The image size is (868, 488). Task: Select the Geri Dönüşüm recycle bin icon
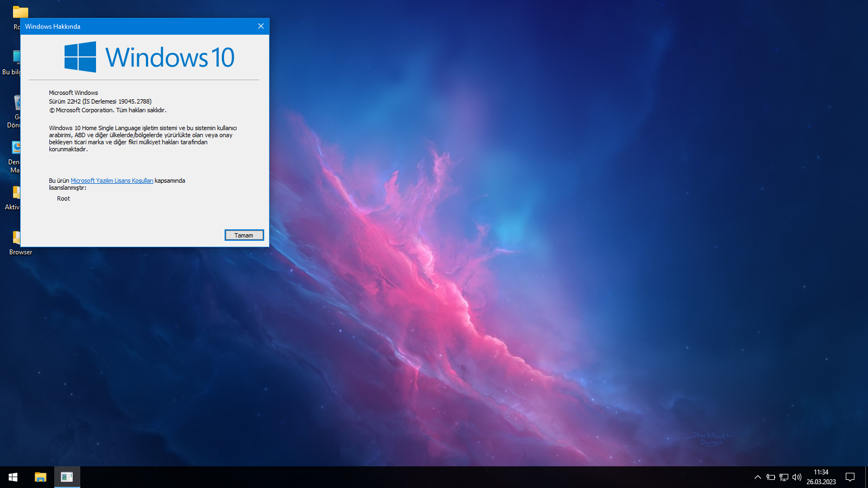pos(17,103)
